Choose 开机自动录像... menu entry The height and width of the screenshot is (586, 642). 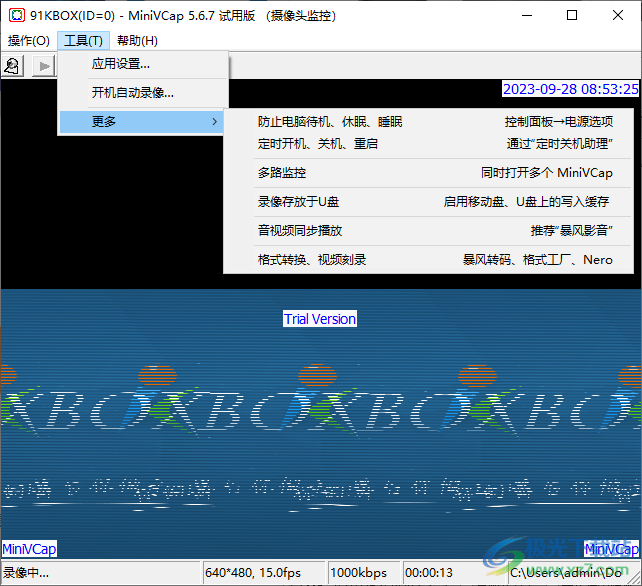click(x=143, y=93)
